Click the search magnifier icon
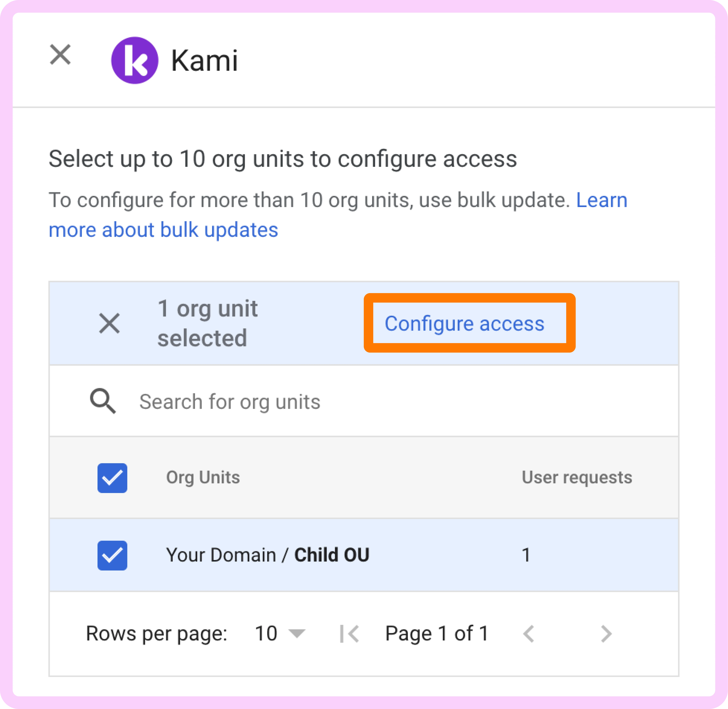Viewport: 728px width, 709px height. (103, 401)
